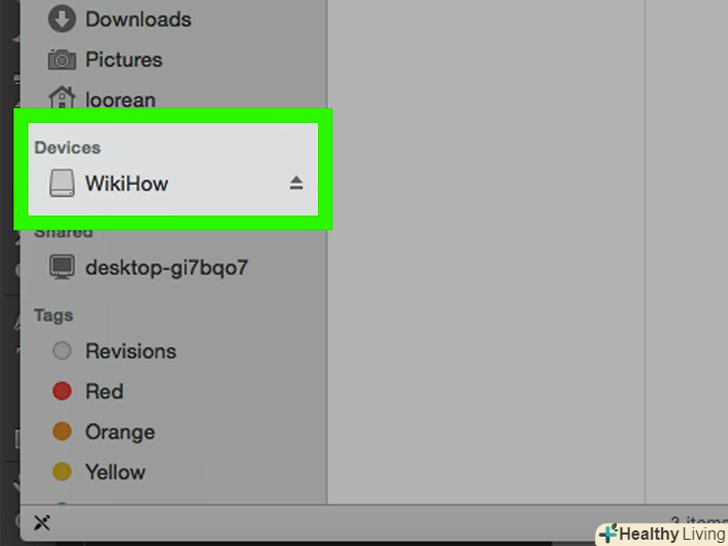Open the Downloads folder icon
Image resolution: width=728 pixels, height=546 pixels.
tap(62, 19)
